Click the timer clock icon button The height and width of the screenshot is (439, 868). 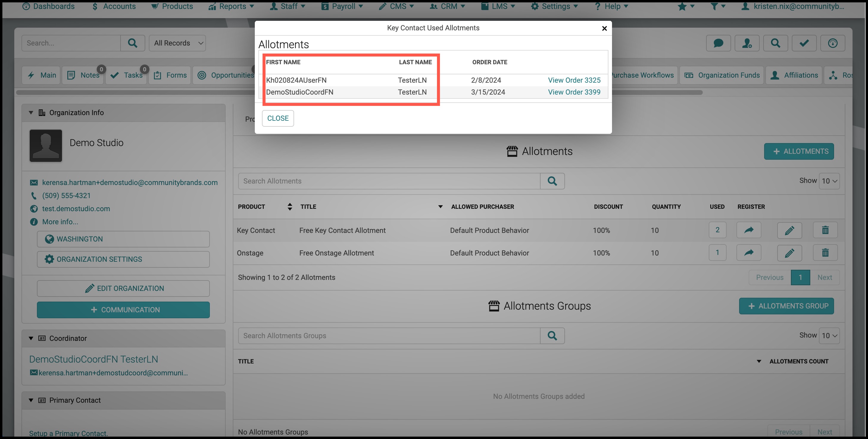coord(833,43)
